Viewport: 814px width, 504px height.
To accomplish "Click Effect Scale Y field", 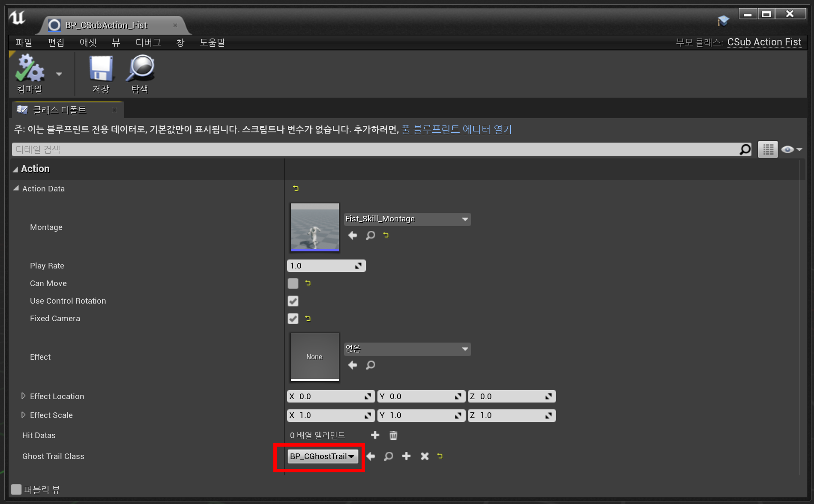I will [421, 415].
